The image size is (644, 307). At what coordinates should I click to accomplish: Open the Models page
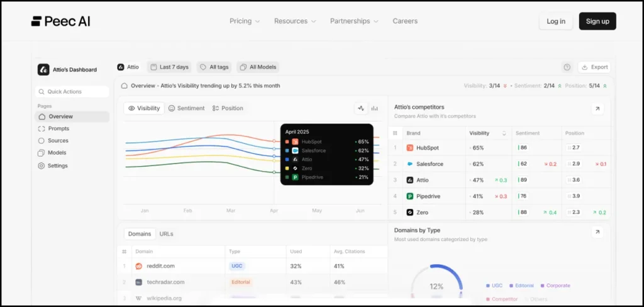(x=52, y=152)
